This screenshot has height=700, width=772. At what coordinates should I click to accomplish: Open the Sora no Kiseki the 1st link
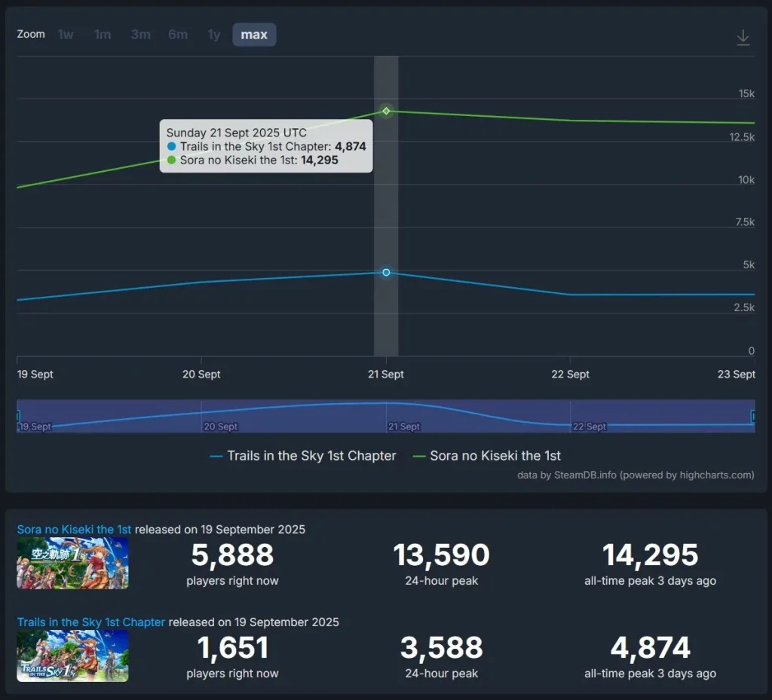coord(75,530)
